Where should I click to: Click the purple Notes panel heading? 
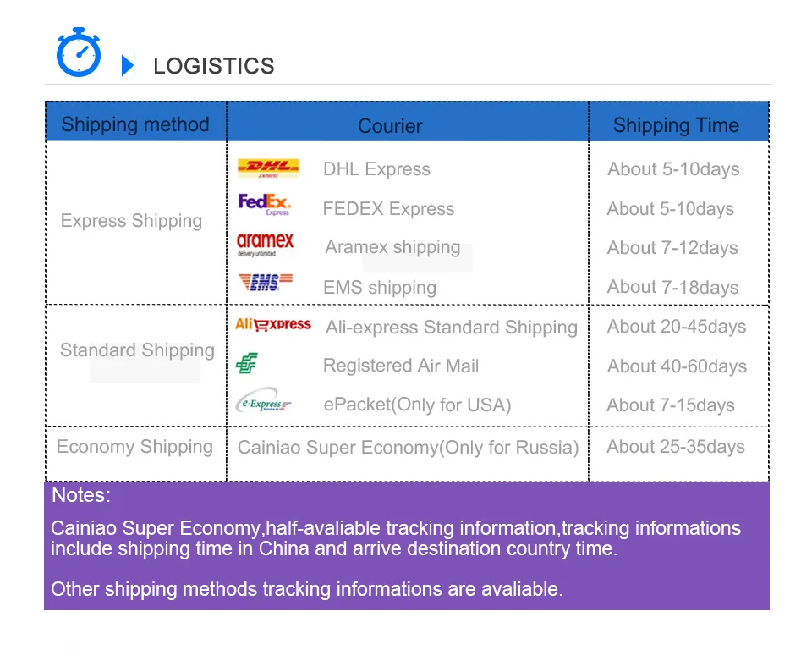coord(81,495)
